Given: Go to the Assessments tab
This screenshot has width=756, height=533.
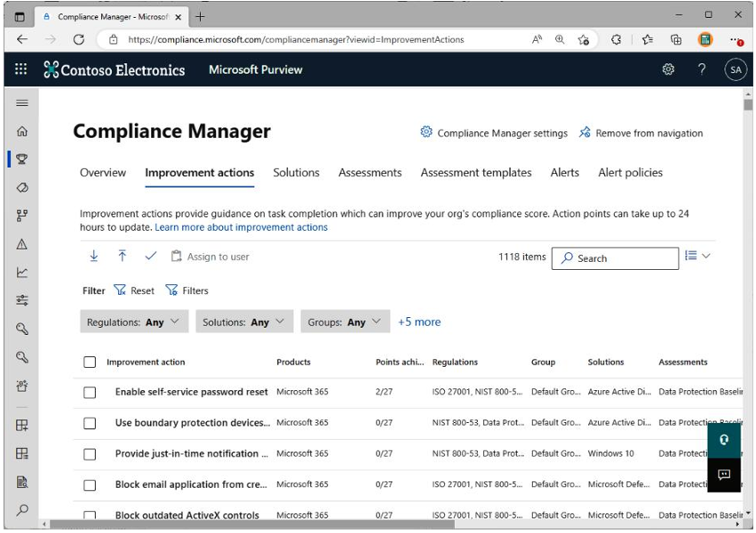Looking at the screenshot, I should pos(370,172).
